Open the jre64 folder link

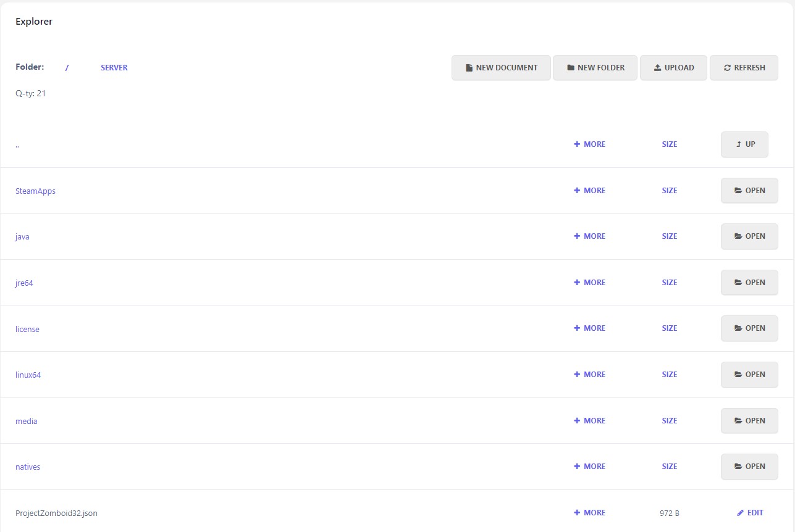[24, 282]
